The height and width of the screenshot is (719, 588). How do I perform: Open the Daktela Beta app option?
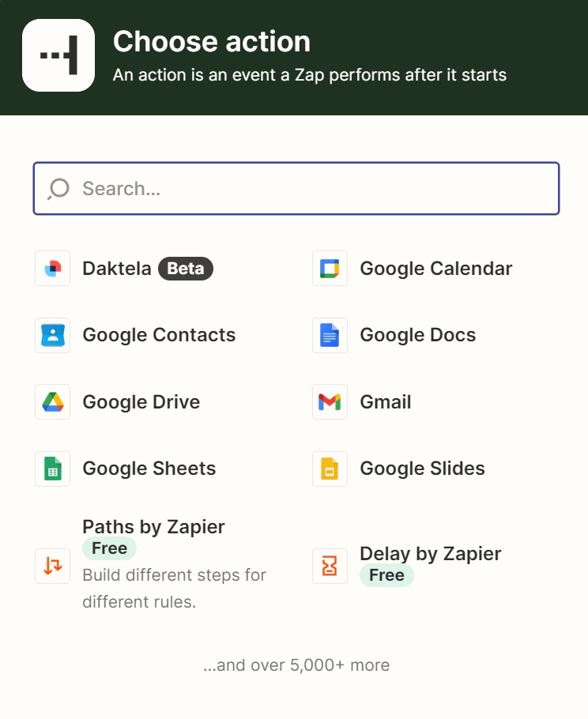pos(117,269)
